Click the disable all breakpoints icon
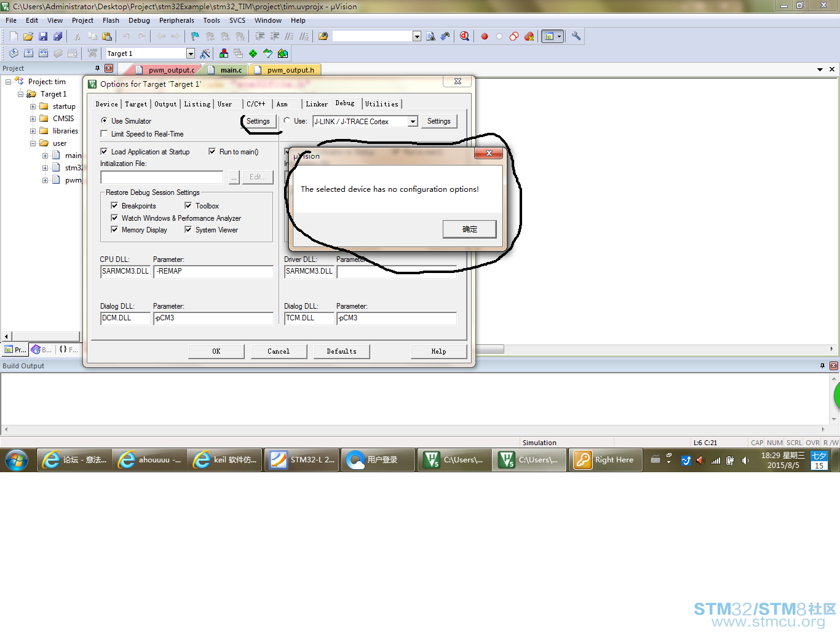Screen dimensions: 840x637 click(514, 36)
